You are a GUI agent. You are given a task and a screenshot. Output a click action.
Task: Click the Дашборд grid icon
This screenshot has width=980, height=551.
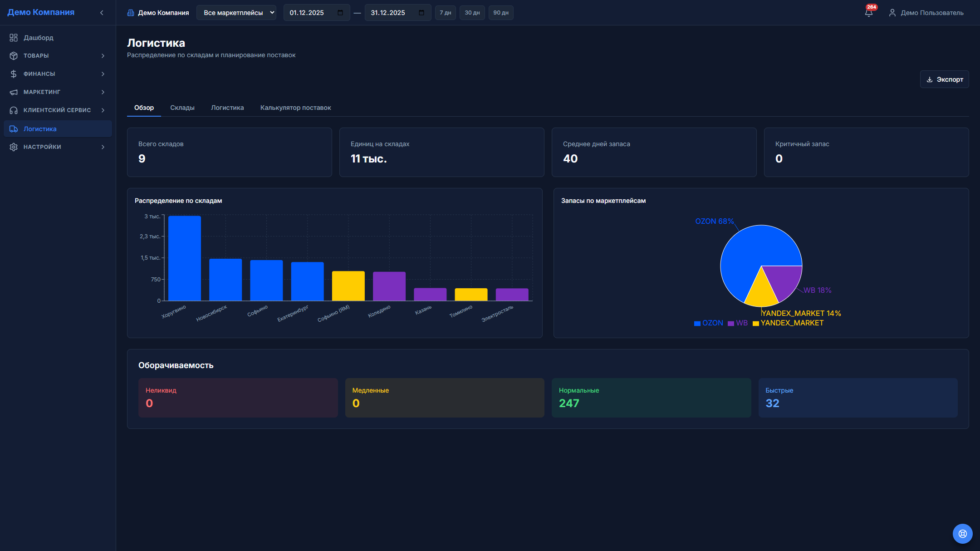pos(14,38)
